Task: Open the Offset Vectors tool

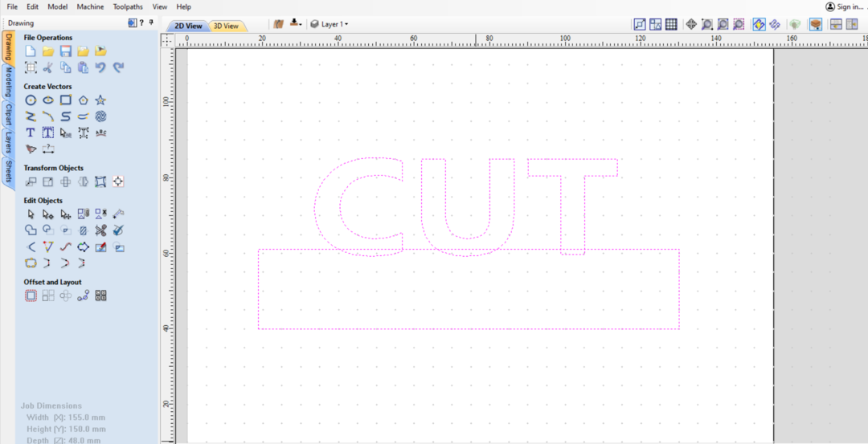Action: [x=31, y=295]
